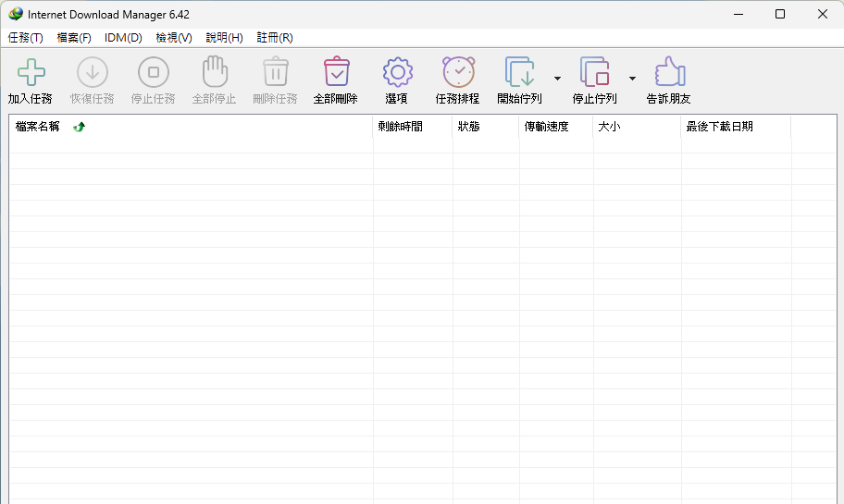Expand the dropdown arrow beside 停止佇列
This screenshot has height=504, width=844.
point(632,79)
